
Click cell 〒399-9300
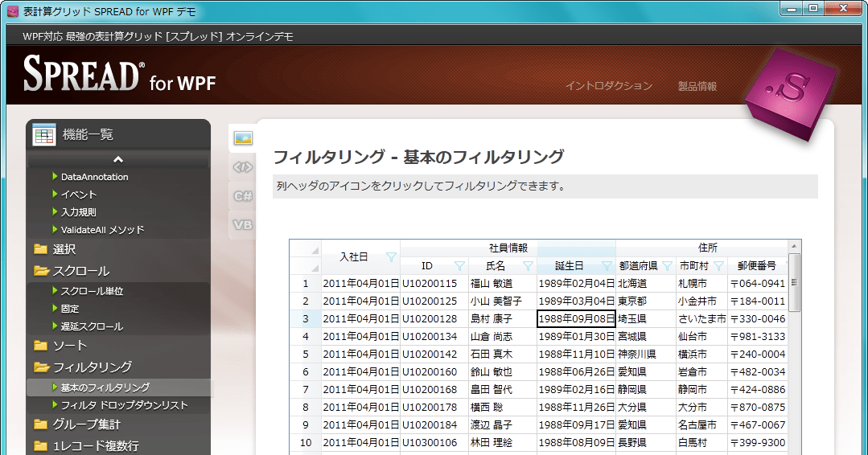pyautogui.click(x=758, y=443)
